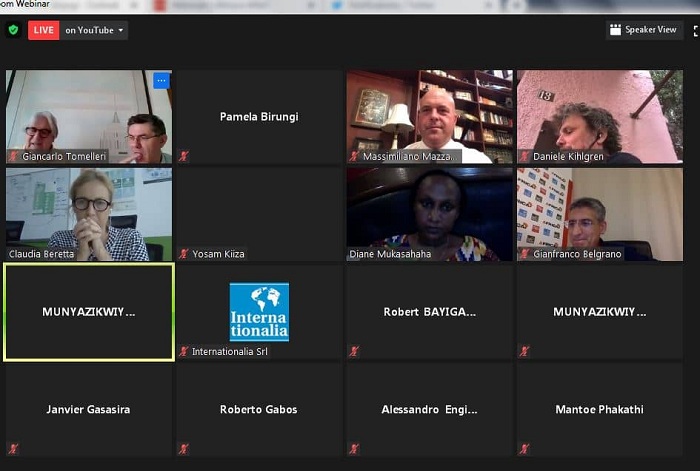Click muted mic icon on Pamela Birungi tile

tap(183, 156)
